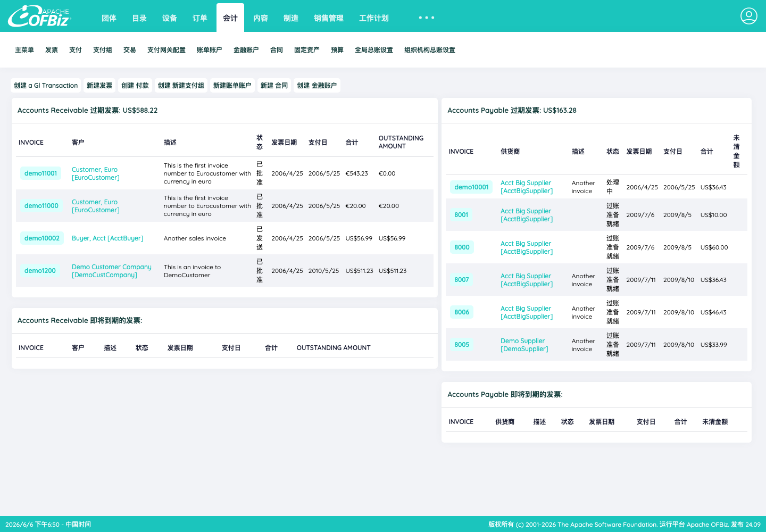The width and height of the screenshot is (766, 532).
Task: Open payable invoice 8006
Action: coord(462,312)
